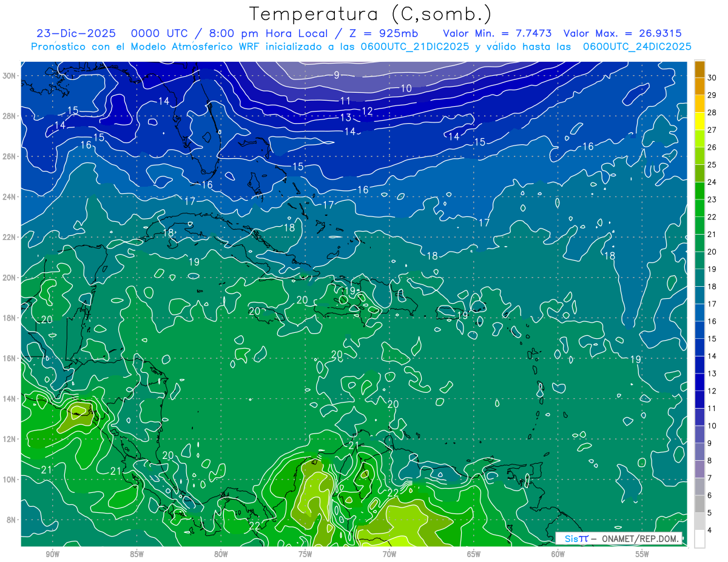Select the '23-Dic-2025' date text
This screenshot has height=562, width=728.
tap(76, 33)
